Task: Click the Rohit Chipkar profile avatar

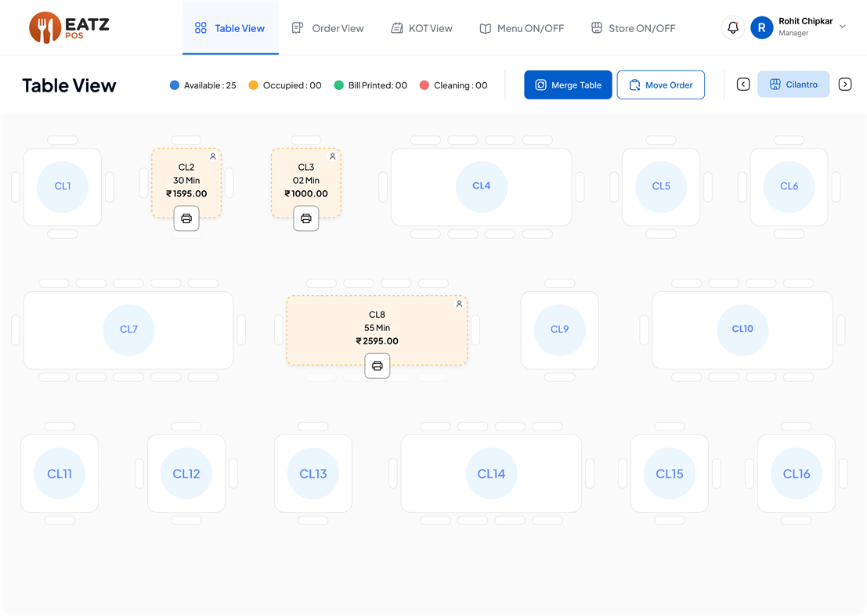Action: [x=761, y=27]
